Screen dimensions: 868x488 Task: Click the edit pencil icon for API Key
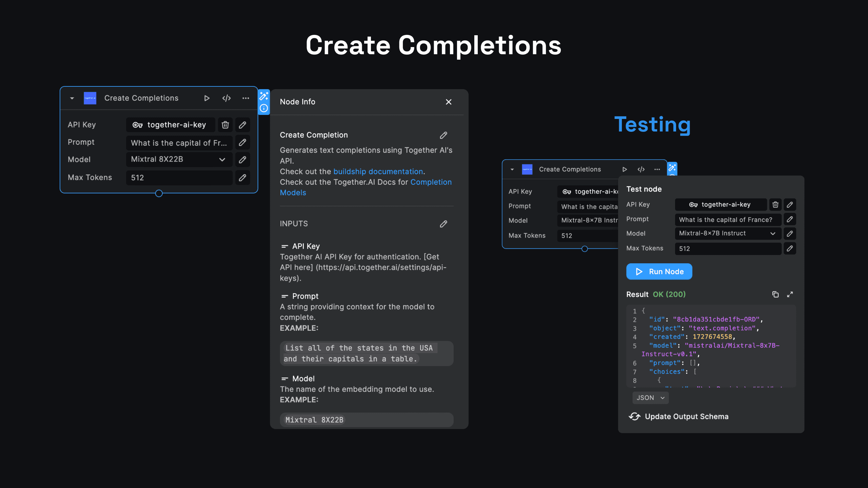[243, 124]
